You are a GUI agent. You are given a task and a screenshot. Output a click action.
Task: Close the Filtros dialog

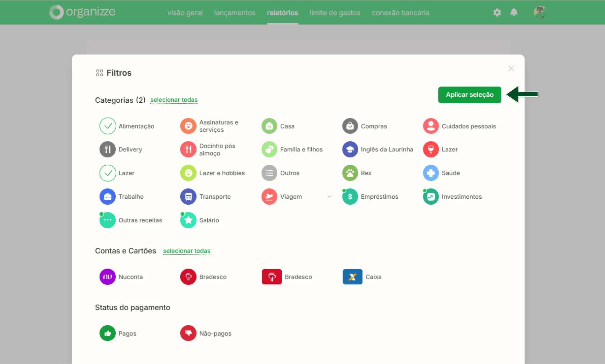tap(511, 68)
